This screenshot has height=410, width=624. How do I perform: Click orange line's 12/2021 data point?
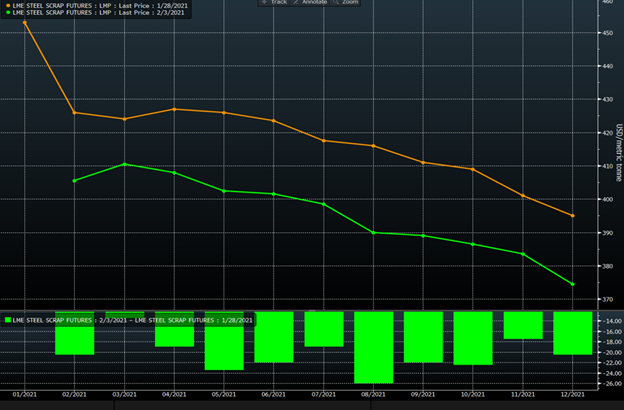573,215
